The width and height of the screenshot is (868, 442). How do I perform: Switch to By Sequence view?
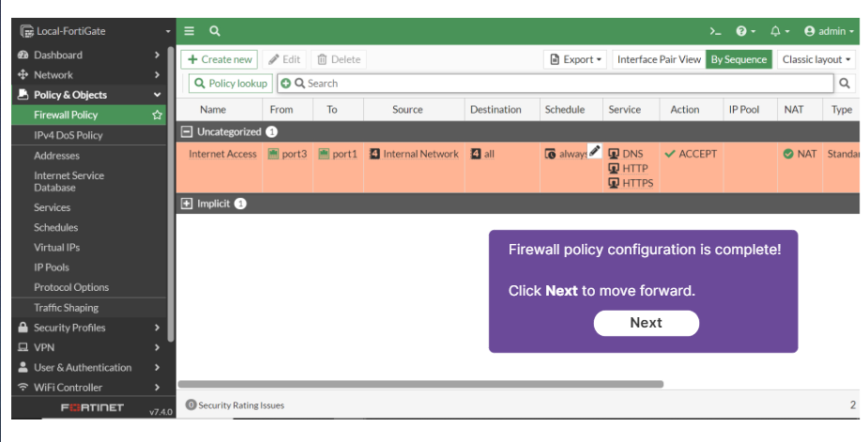pyautogui.click(x=739, y=59)
